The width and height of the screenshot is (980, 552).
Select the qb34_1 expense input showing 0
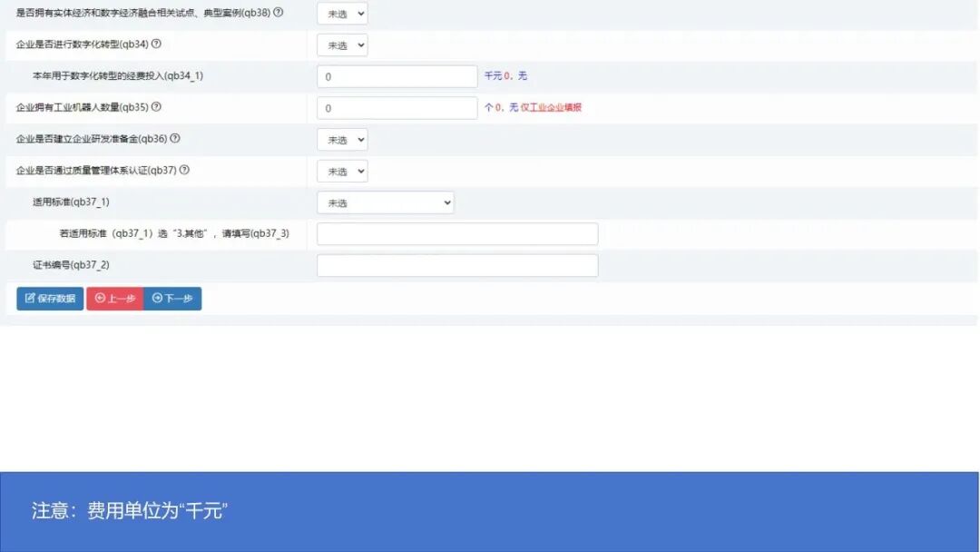click(x=397, y=76)
